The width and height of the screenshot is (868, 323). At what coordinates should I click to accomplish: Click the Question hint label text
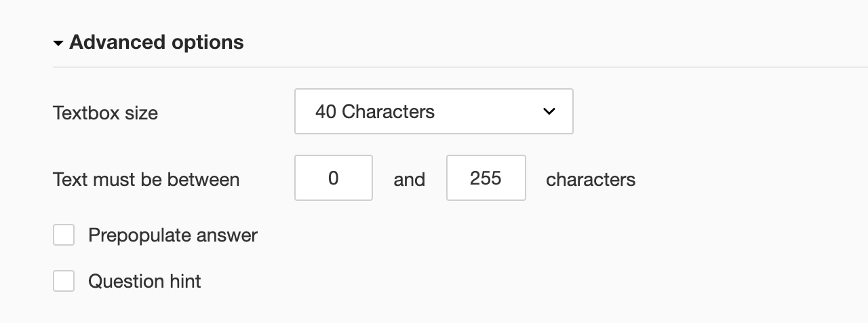[144, 281]
